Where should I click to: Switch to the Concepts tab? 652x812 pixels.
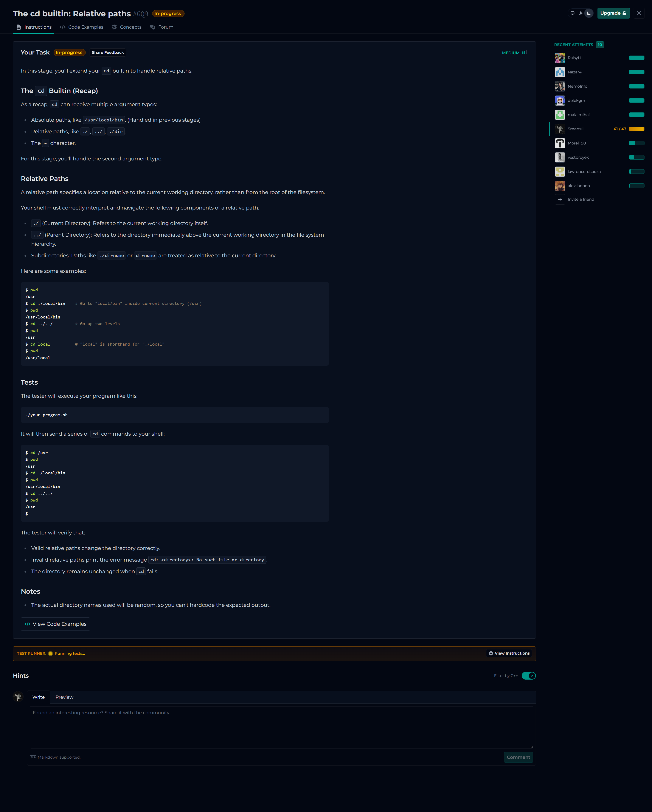coord(127,27)
